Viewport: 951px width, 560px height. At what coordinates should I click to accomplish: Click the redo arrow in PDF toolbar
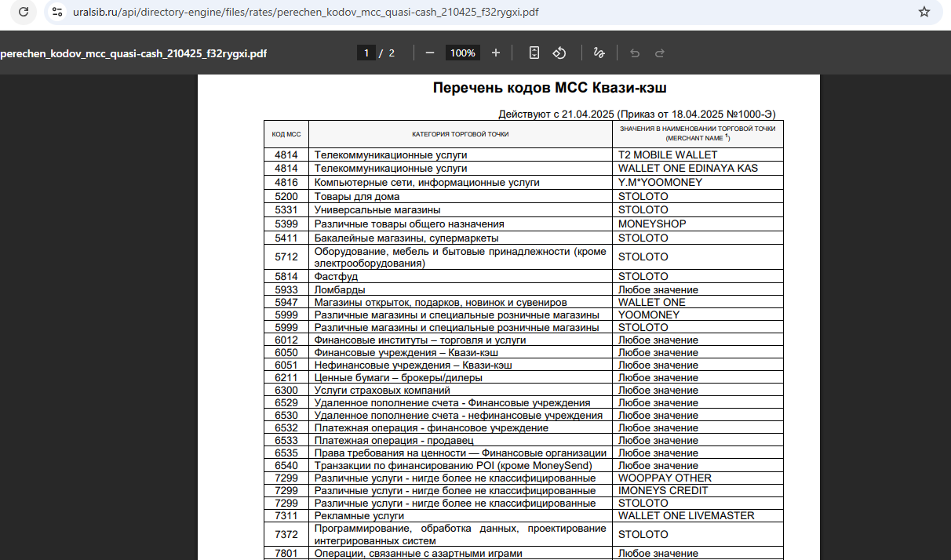(660, 53)
